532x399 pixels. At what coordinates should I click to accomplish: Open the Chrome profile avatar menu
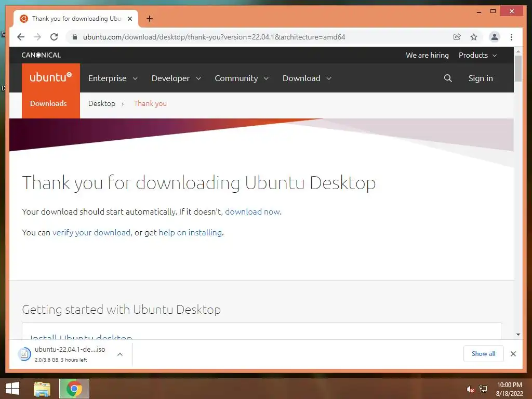495,37
